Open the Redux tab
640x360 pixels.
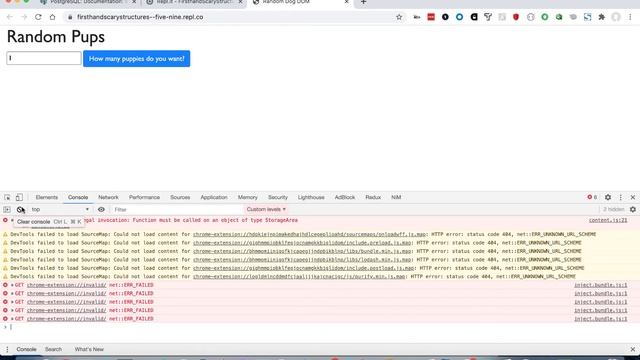click(x=373, y=198)
